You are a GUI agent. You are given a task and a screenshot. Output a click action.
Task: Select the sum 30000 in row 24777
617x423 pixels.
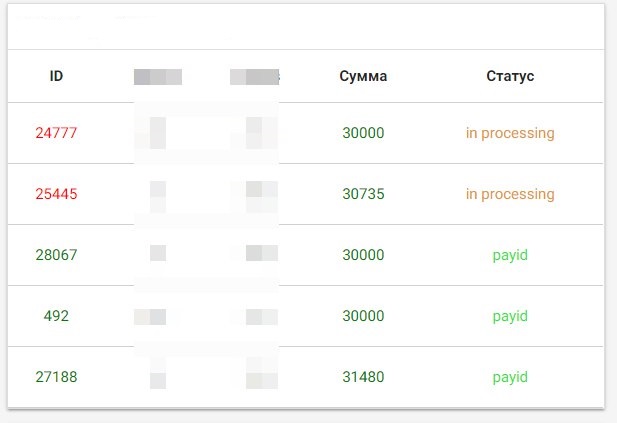point(363,133)
